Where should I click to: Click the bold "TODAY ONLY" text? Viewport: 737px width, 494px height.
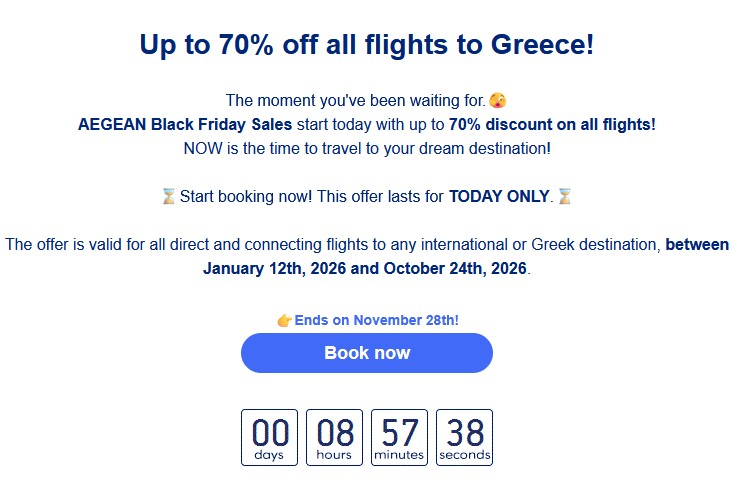(499, 197)
